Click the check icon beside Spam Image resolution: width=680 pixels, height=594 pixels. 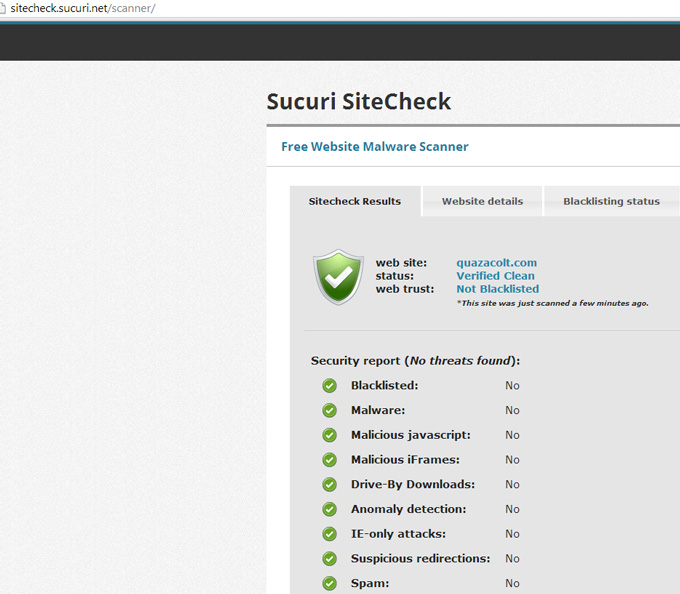coord(330,583)
